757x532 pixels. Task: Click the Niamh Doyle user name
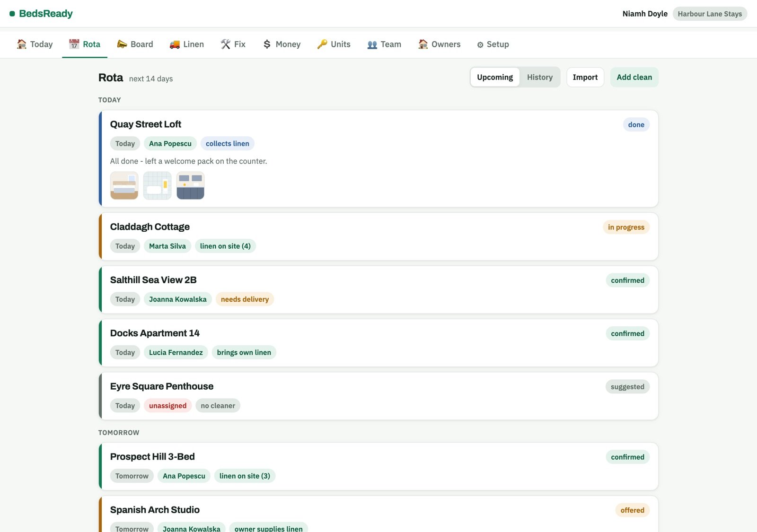(x=645, y=14)
